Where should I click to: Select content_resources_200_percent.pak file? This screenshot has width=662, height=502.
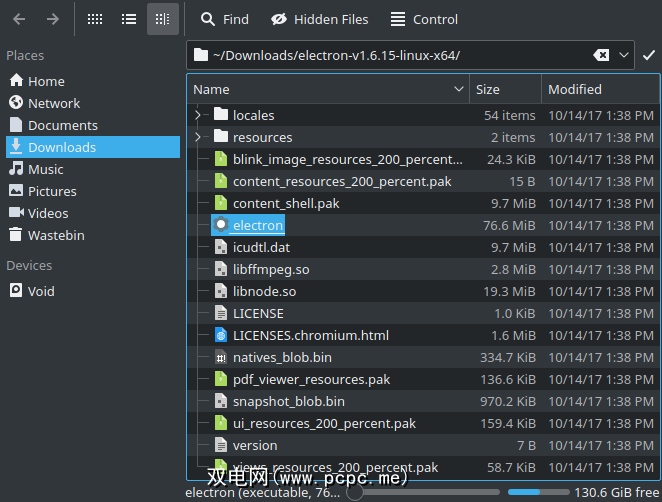342,182
